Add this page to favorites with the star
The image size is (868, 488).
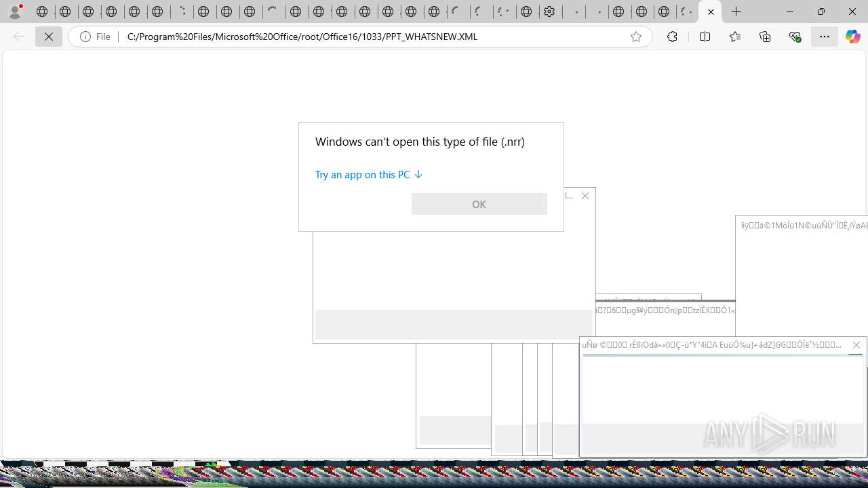point(636,37)
